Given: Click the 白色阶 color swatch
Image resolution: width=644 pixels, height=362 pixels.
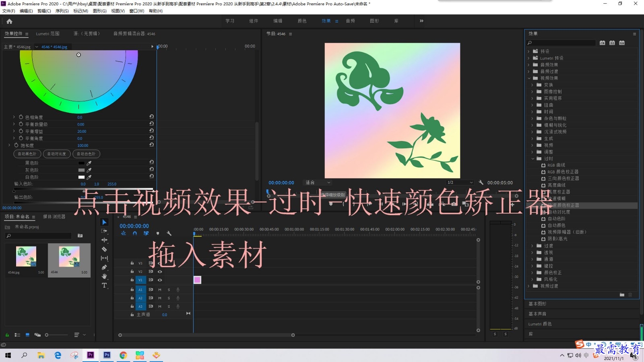Looking at the screenshot, I should tap(81, 177).
